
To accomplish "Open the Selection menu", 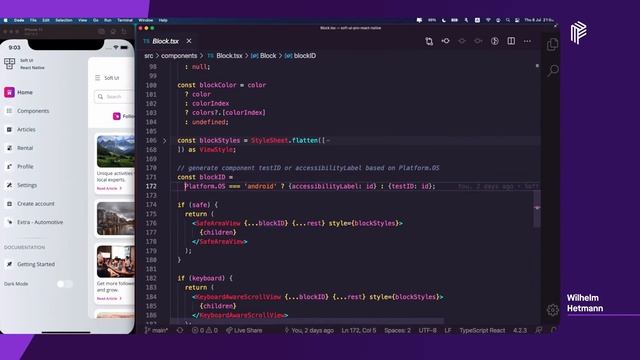I will pyautogui.click(x=64, y=20).
